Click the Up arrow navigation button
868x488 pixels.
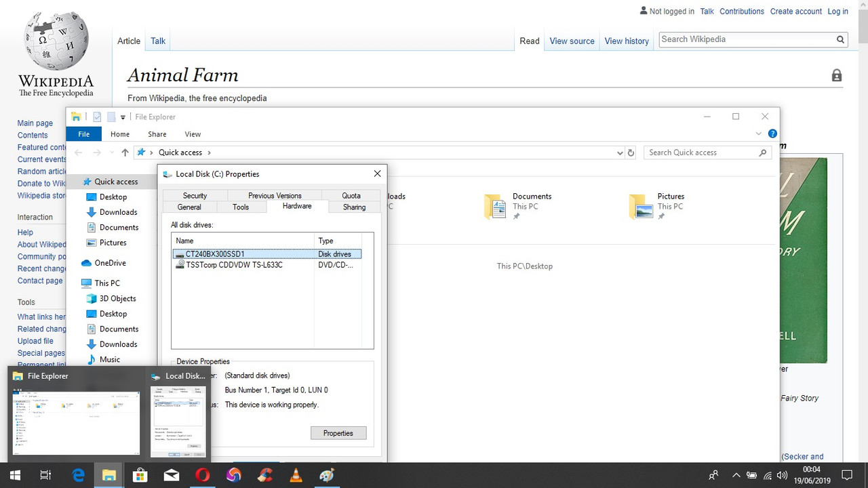click(125, 152)
